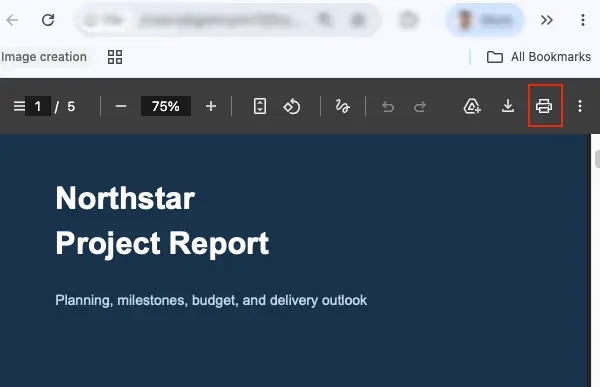Open the apps grid icon in the bookmarks bar
The image size is (600, 387).
115,57
